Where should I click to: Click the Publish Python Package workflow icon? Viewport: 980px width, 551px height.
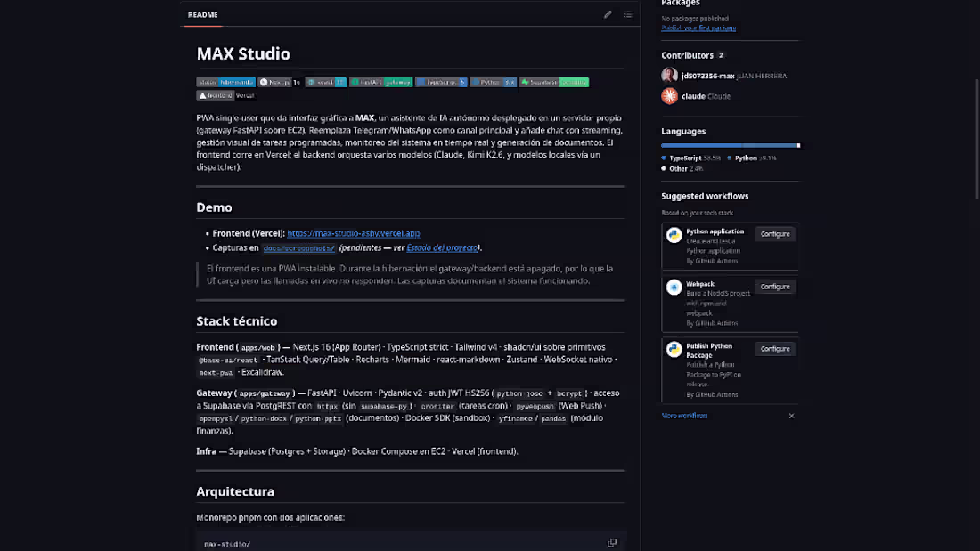tap(674, 349)
